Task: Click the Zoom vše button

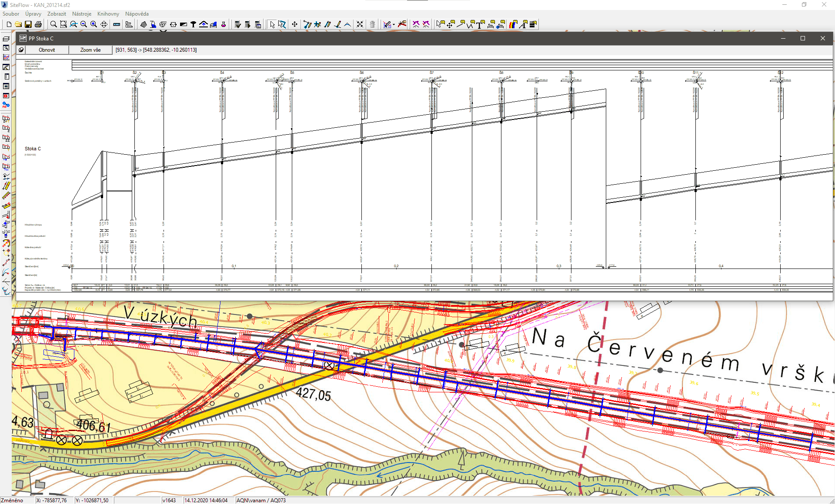Action: (90, 50)
